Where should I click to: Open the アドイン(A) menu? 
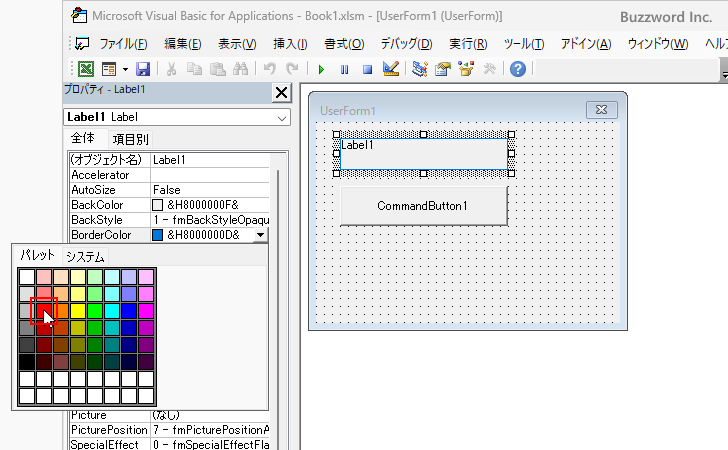(x=586, y=44)
